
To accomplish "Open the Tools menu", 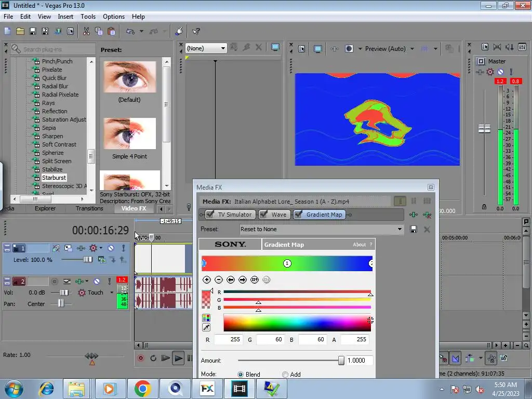I will coord(88,16).
